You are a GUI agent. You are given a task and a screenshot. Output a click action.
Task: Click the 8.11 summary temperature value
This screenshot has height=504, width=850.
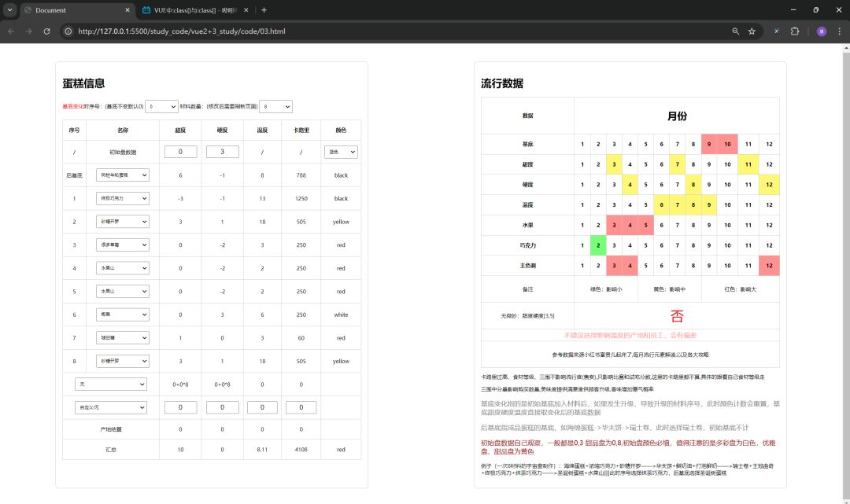pos(262,450)
